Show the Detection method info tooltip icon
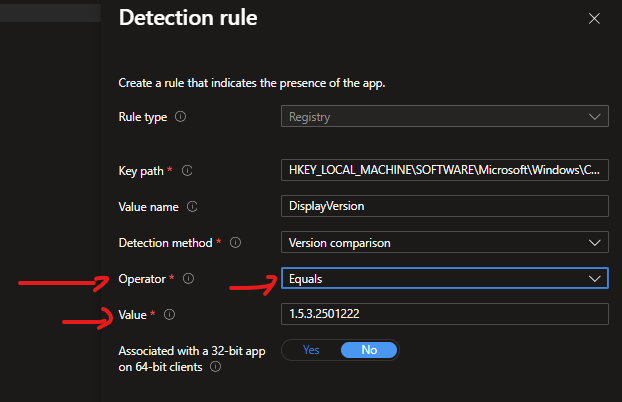The height and width of the screenshot is (402, 622). pyautogui.click(x=236, y=242)
